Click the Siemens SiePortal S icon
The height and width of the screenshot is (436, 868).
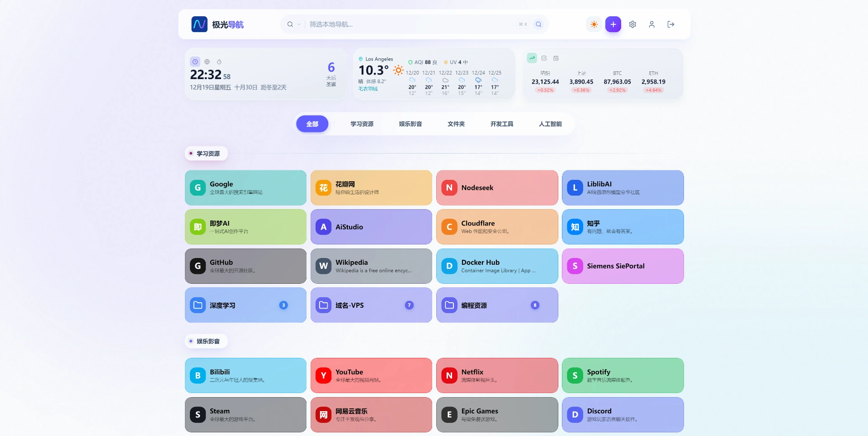point(575,266)
